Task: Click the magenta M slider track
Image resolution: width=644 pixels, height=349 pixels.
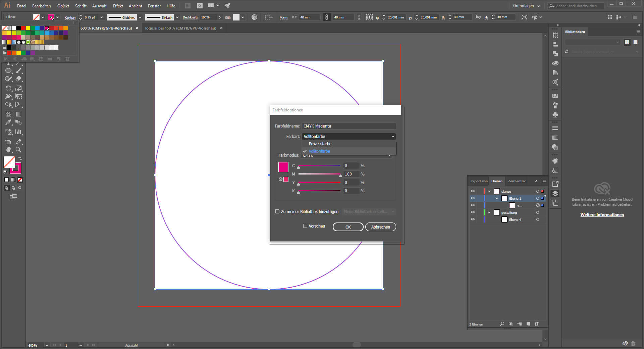Action: [319, 174]
